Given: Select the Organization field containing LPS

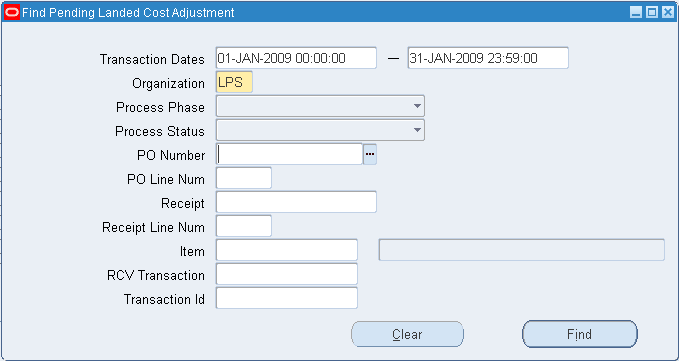Looking at the screenshot, I should point(234,83).
